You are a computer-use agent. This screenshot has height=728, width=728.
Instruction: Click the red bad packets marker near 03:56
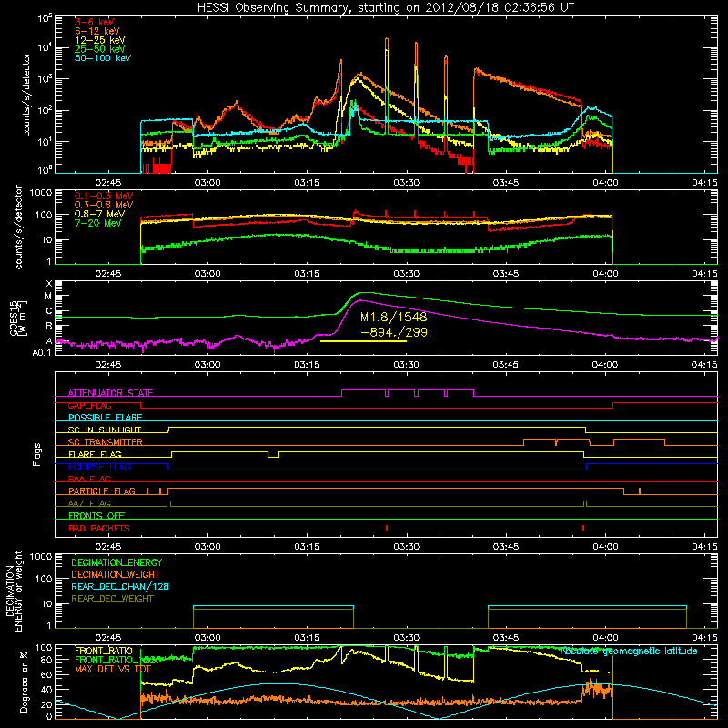[x=583, y=528]
